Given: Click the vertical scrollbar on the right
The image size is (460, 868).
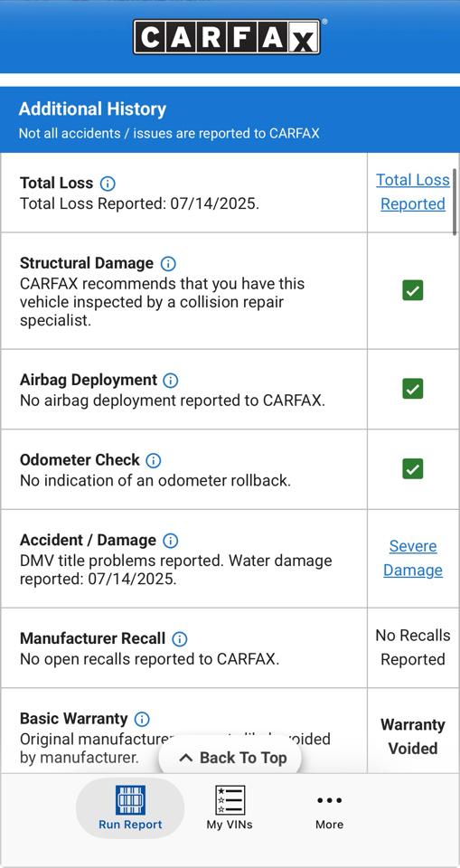Looking at the screenshot, I should coord(455,202).
